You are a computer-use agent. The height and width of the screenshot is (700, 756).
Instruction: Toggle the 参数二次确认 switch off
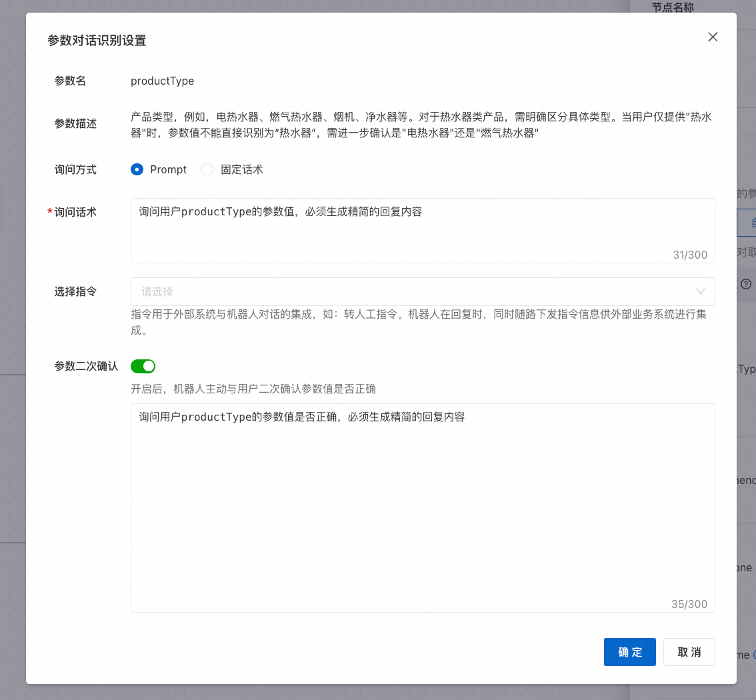point(143,367)
